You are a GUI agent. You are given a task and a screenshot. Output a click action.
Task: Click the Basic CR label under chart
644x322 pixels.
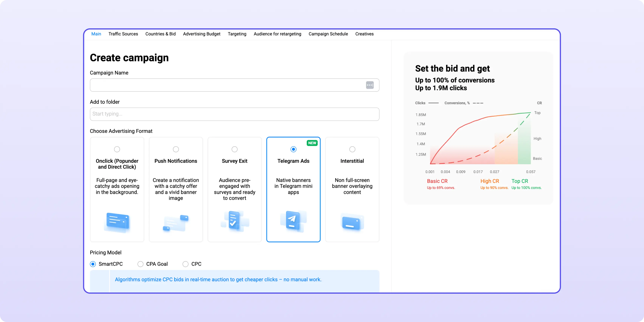click(437, 181)
